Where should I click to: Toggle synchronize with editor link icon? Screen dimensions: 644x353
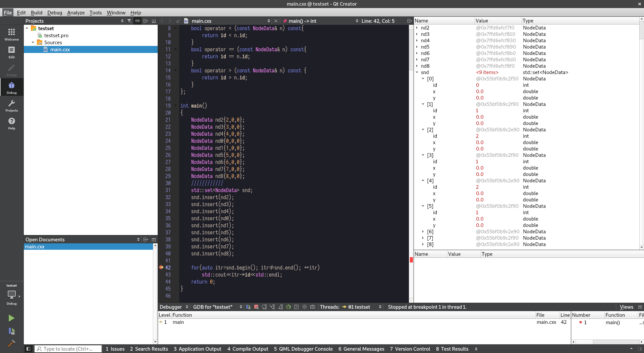138,21
